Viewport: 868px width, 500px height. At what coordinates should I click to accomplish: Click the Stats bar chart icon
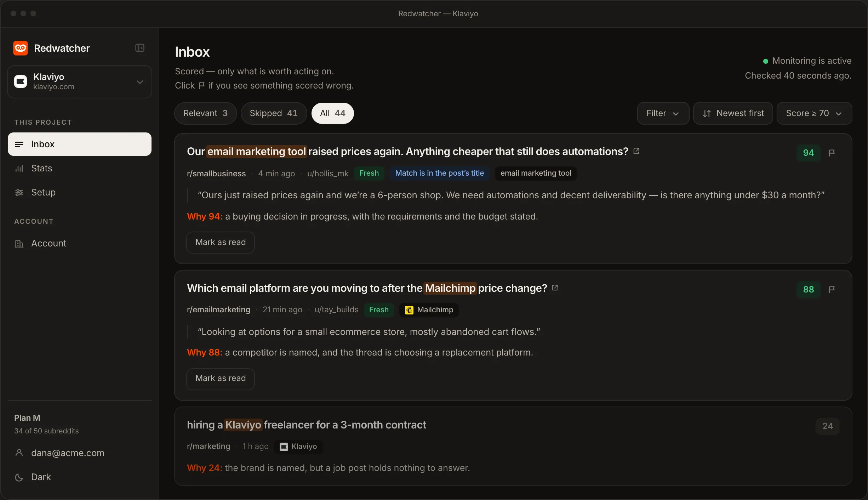pyautogui.click(x=19, y=169)
